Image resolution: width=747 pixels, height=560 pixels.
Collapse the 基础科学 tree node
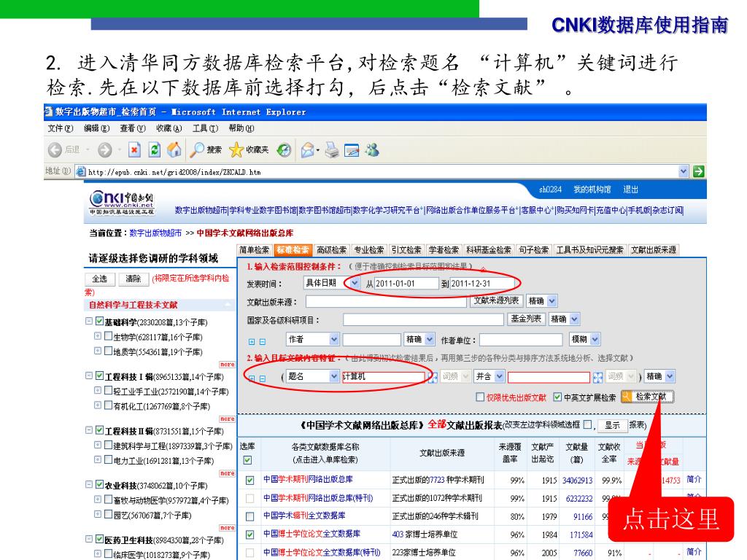pyautogui.click(x=89, y=321)
